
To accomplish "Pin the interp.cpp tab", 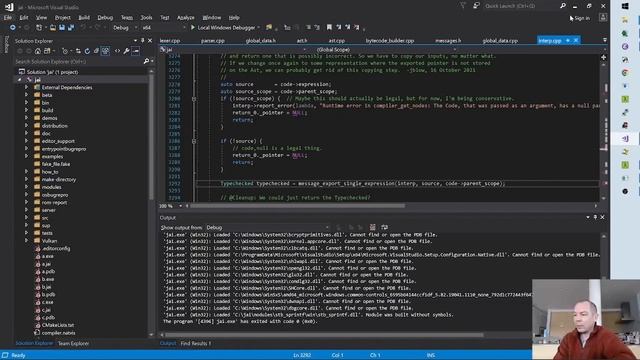I will point(568,40).
